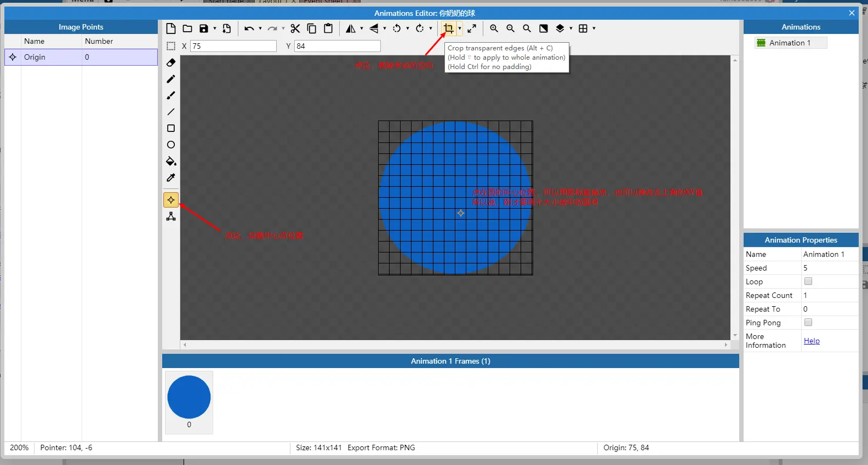Select the Color picker eyedropper tool
The width and height of the screenshot is (868, 465).
click(171, 177)
